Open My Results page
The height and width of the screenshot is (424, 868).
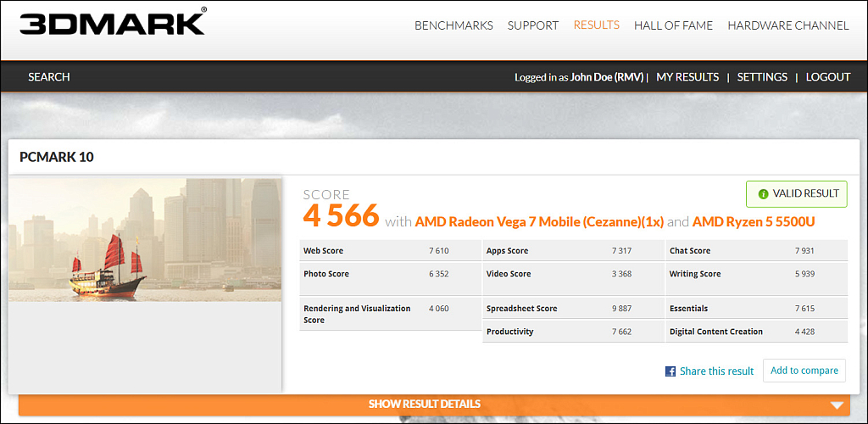point(687,77)
